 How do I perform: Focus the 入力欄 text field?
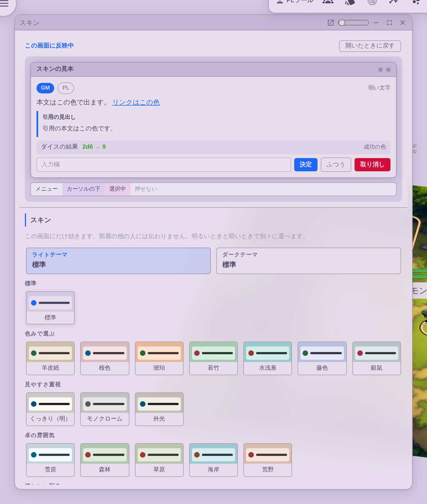pos(164,165)
